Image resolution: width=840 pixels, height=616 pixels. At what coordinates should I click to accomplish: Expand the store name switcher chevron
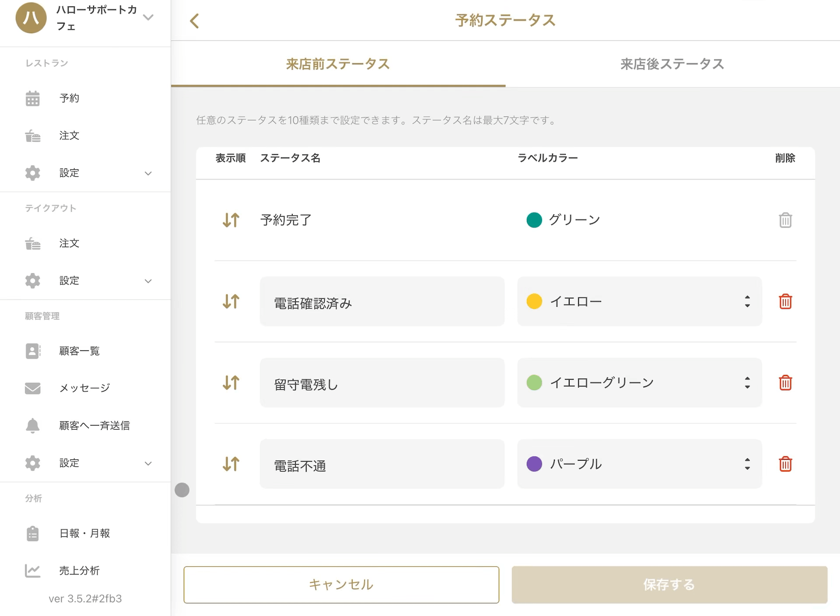148,17
